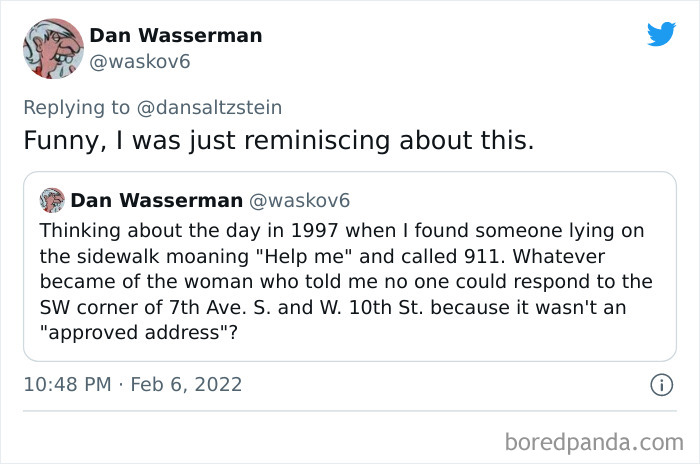Click the 10:48 PM timestamp

[x=69, y=384]
